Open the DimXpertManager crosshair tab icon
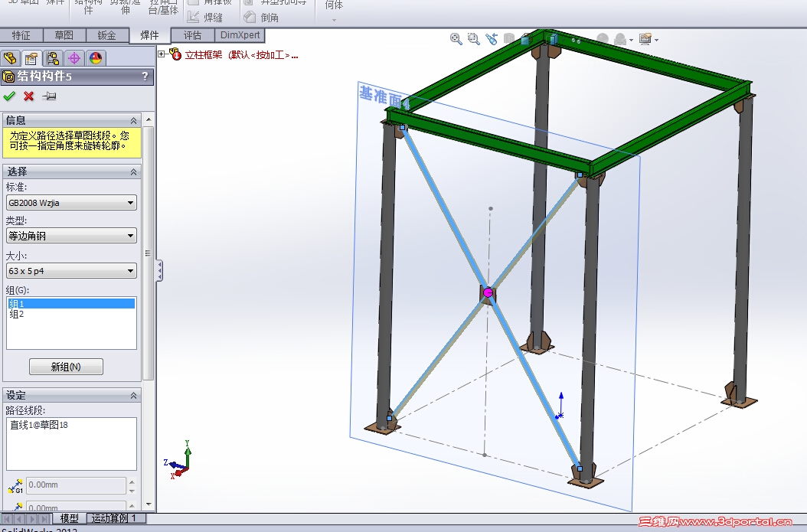The image size is (807, 532). tap(74, 58)
